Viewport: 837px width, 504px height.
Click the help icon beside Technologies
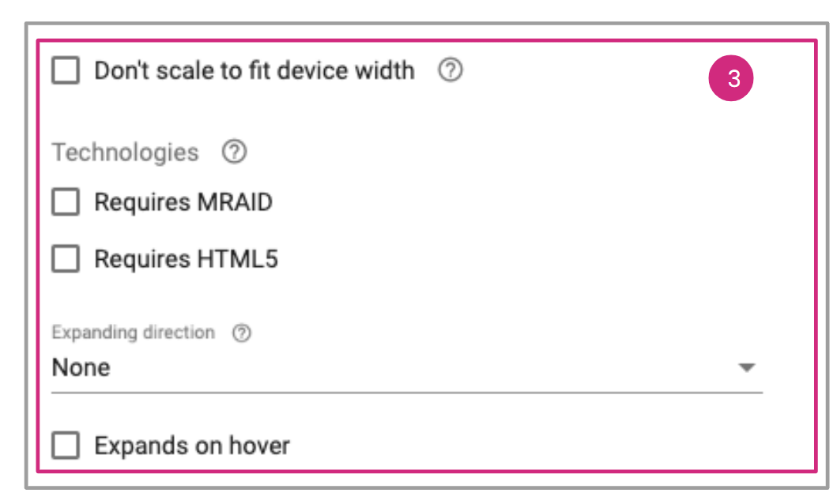pyautogui.click(x=234, y=152)
